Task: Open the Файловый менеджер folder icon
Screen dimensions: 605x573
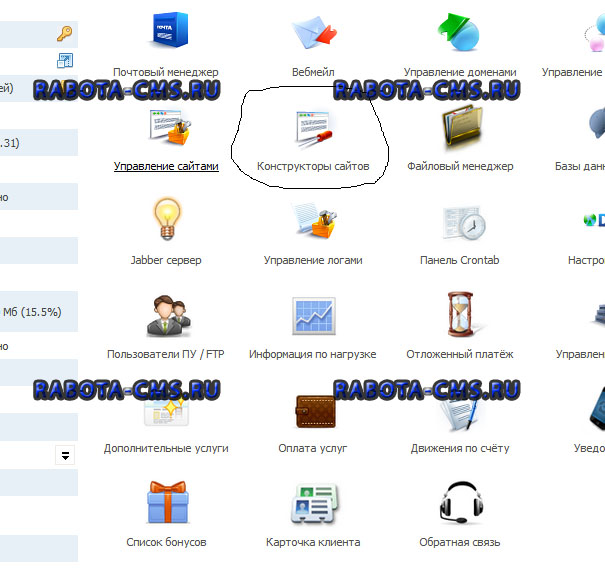Action: click(x=462, y=127)
